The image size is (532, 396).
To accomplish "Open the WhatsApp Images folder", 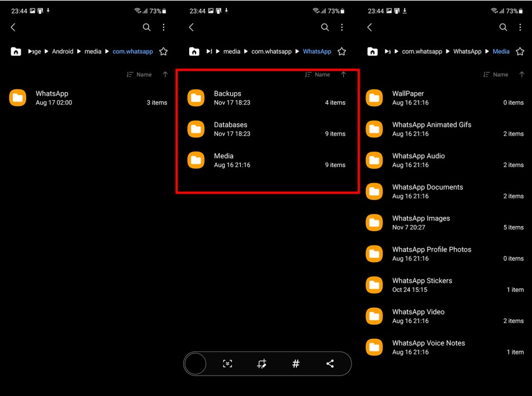I will click(x=421, y=223).
